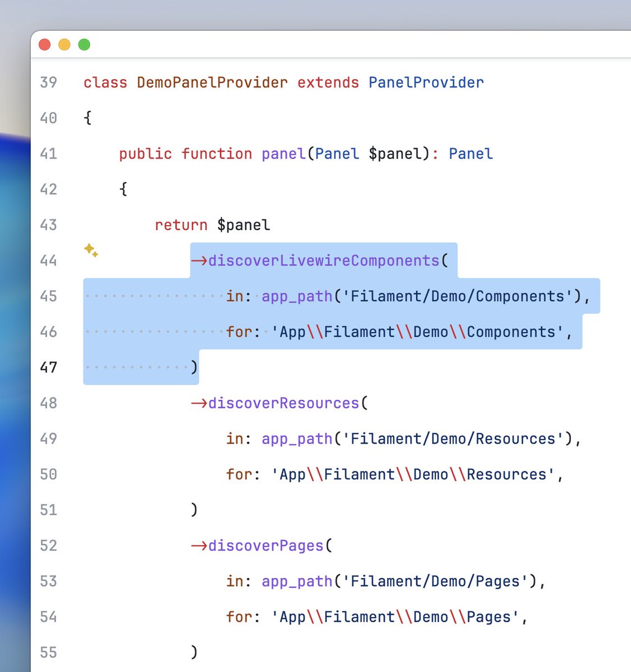The height and width of the screenshot is (672, 631).
Task: Click the 'for:' named argument on line 50
Action: coord(244,474)
